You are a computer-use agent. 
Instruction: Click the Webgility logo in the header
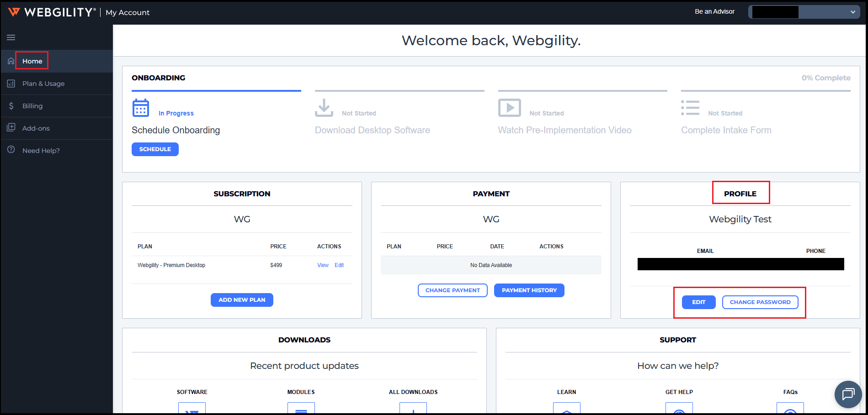click(52, 12)
